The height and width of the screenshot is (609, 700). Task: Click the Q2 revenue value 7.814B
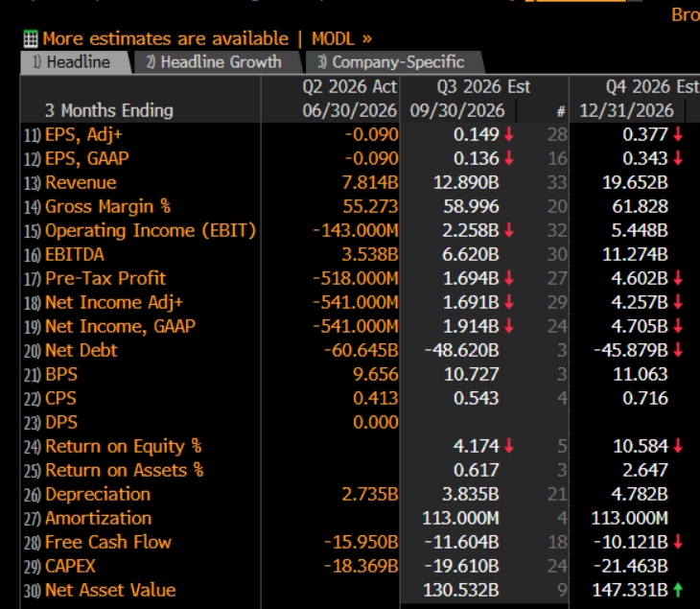point(370,182)
